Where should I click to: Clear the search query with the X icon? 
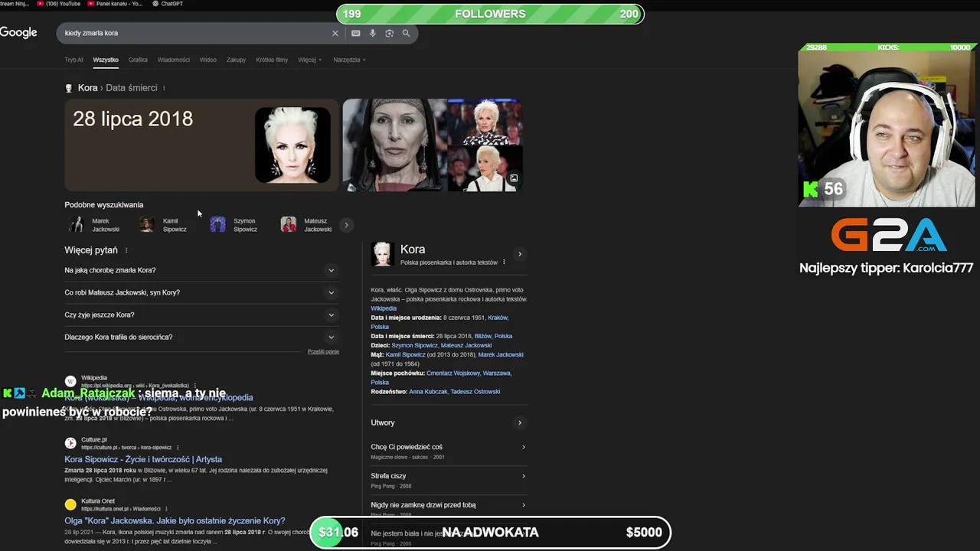tap(335, 33)
